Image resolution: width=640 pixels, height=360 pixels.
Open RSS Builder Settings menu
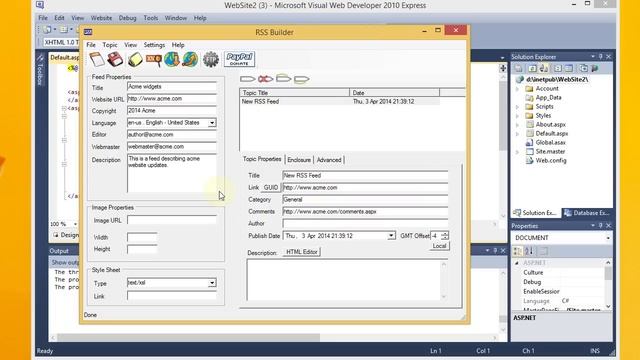pyautogui.click(x=154, y=45)
